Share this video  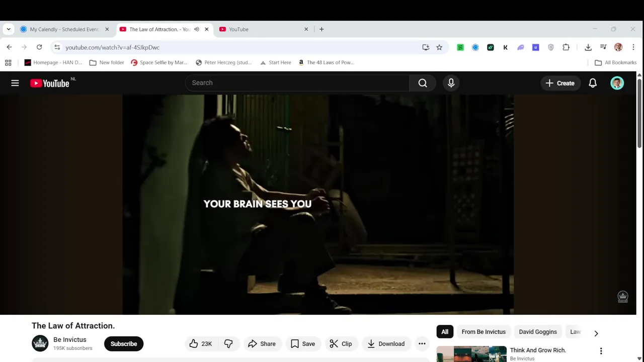click(x=262, y=344)
